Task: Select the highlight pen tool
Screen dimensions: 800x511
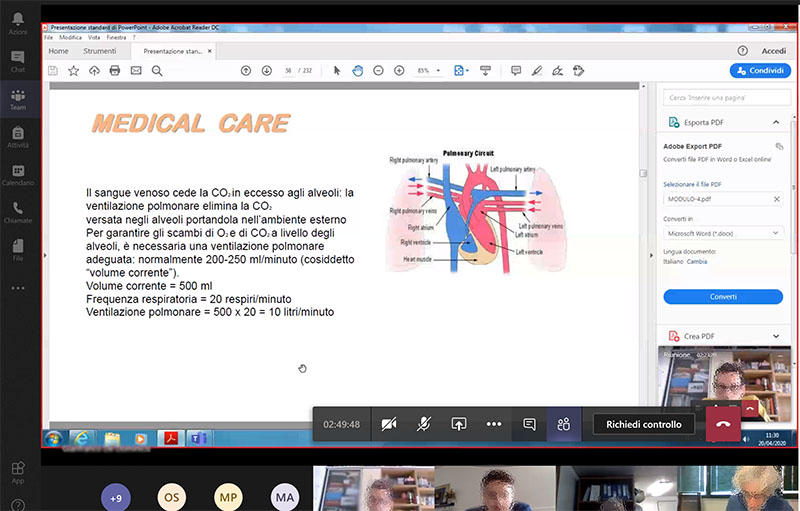Action: pyautogui.click(x=537, y=71)
